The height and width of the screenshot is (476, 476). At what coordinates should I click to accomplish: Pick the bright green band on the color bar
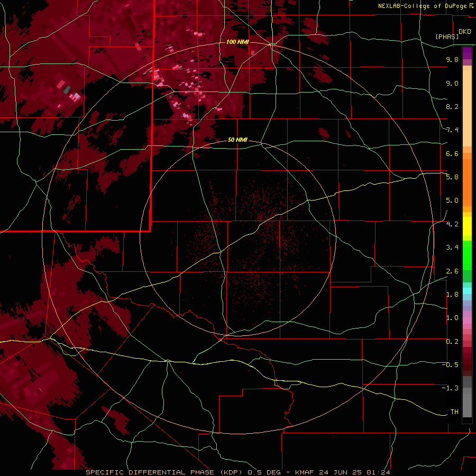[x=467, y=255]
